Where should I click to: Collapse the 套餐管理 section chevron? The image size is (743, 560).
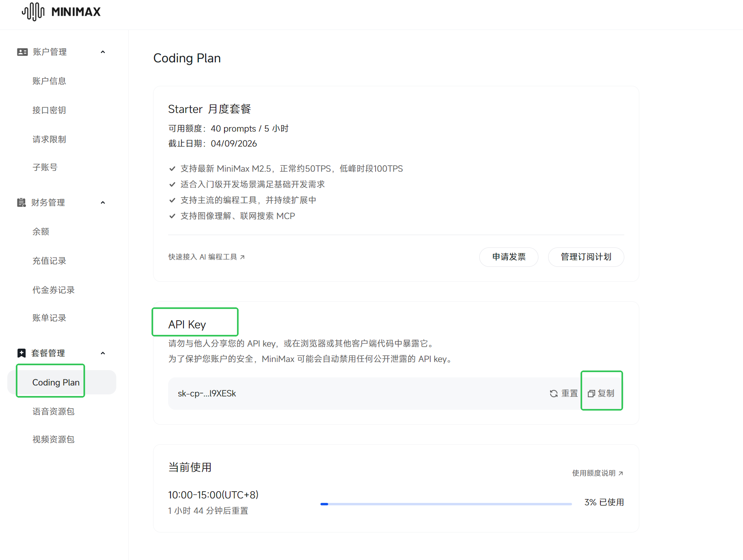[x=103, y=353]
